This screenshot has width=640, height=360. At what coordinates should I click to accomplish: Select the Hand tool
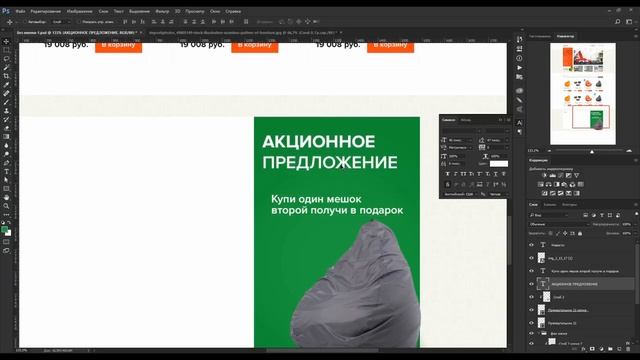click(x=6, y=197)
